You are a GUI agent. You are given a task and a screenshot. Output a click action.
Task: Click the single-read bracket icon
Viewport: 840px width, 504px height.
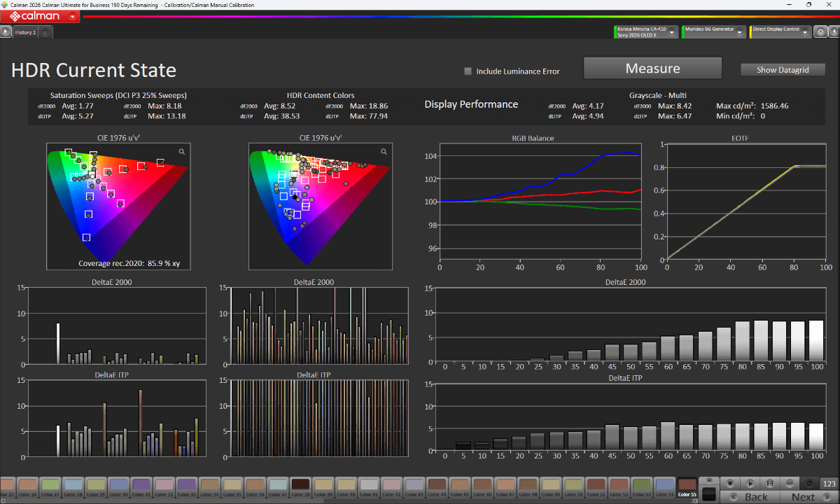coord(770,483)
